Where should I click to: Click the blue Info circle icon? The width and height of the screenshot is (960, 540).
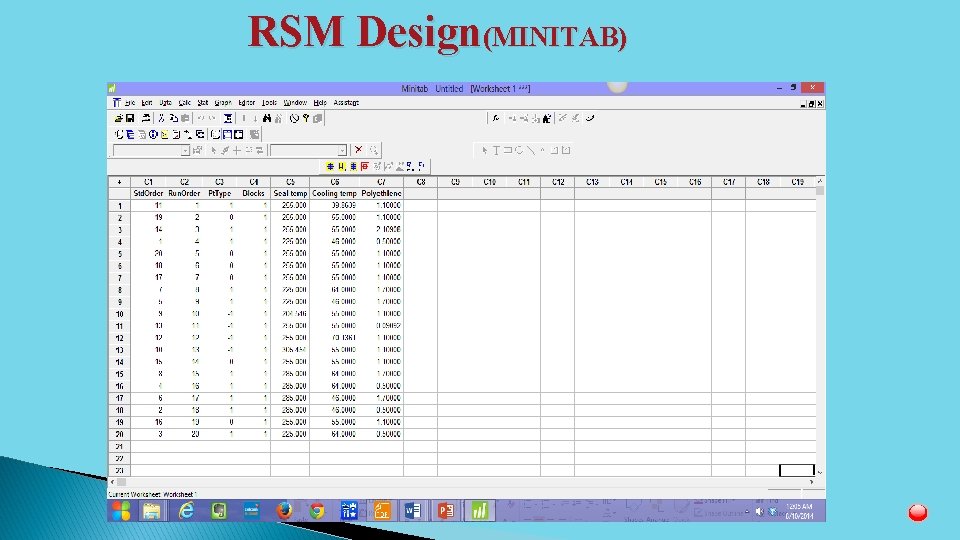153,134
